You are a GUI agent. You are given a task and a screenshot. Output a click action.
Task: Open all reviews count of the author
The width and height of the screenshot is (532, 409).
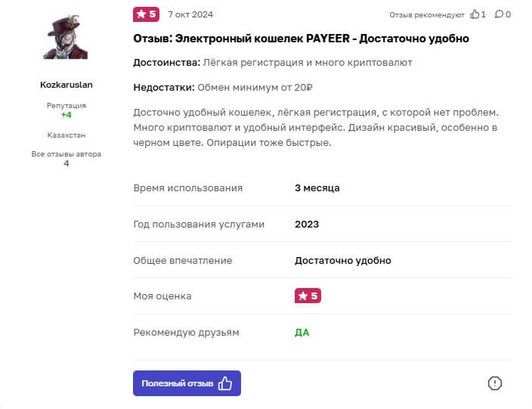[66, 163]
